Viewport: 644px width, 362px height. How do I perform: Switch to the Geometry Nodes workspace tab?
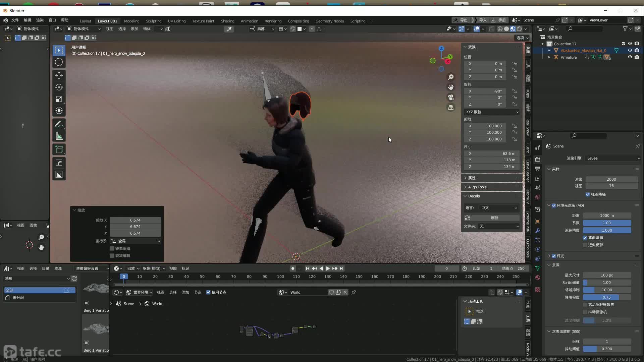point(330,21)
